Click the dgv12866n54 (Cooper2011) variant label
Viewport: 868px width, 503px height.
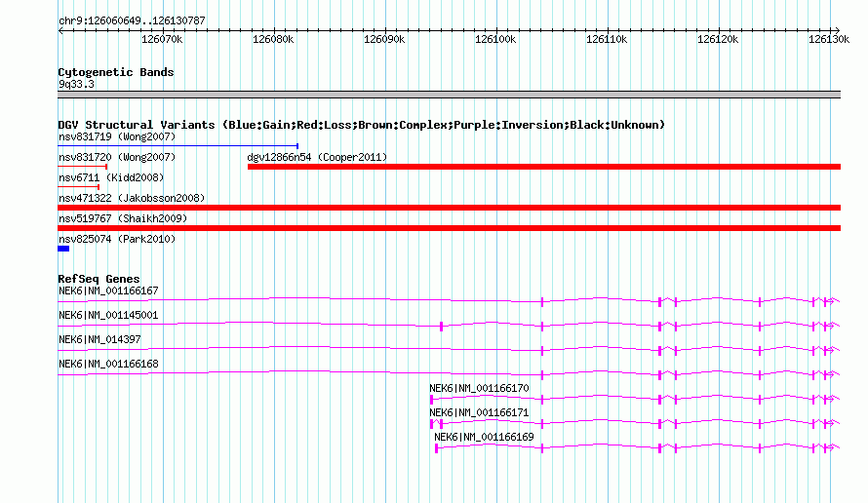point(317,157)
